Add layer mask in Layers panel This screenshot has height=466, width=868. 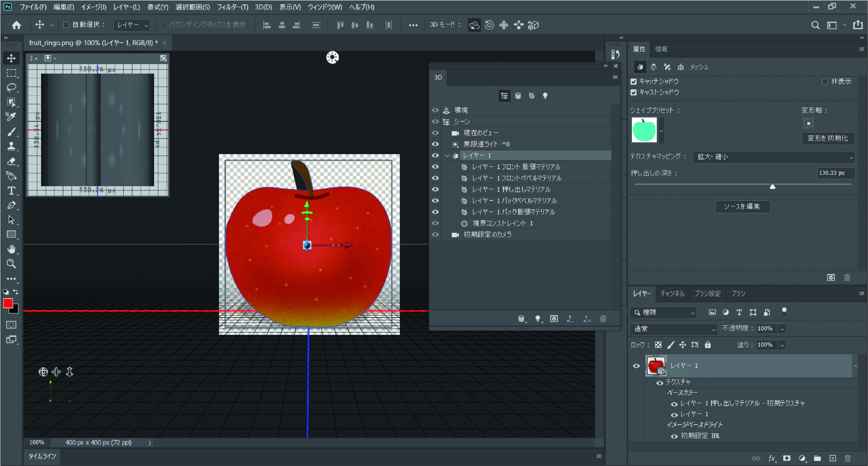coord(787,458)
